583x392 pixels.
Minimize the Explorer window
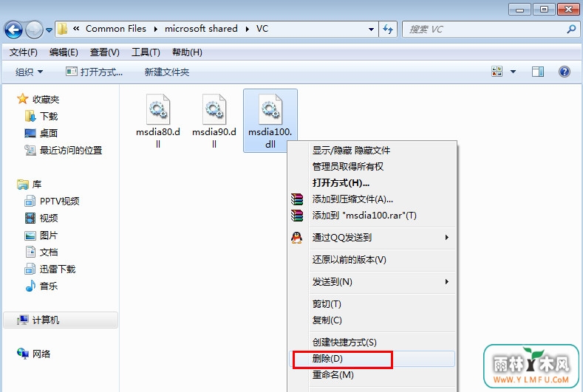click(519, 9)
